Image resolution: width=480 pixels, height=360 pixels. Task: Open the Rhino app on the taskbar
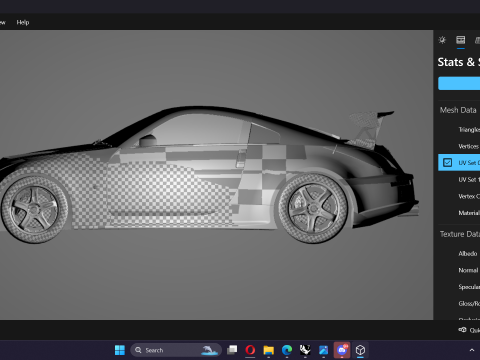[305, 350]
